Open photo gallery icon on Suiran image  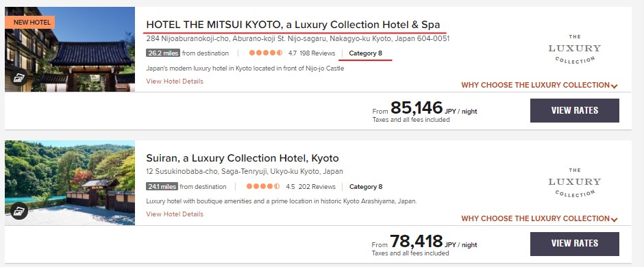click(19, 212)
